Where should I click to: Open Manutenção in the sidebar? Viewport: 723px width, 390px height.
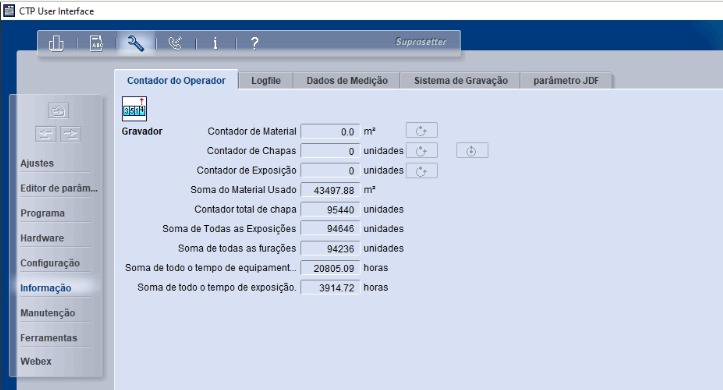47,313
